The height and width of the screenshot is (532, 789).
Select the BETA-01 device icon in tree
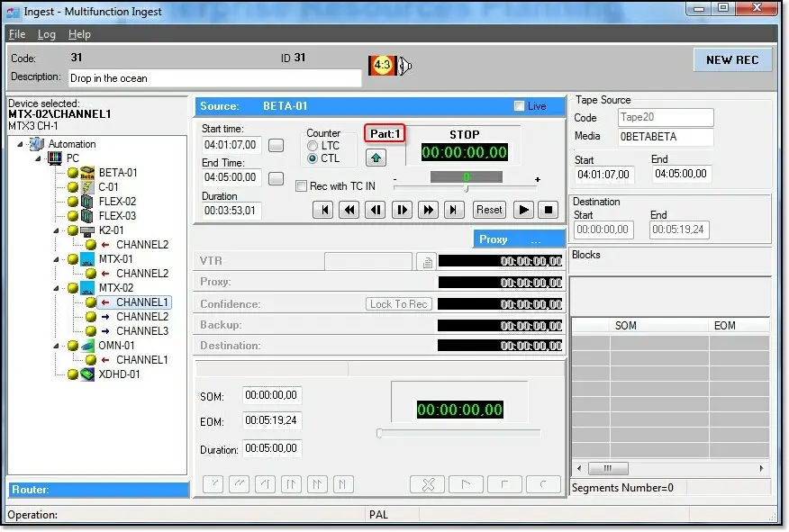[87, 173]
